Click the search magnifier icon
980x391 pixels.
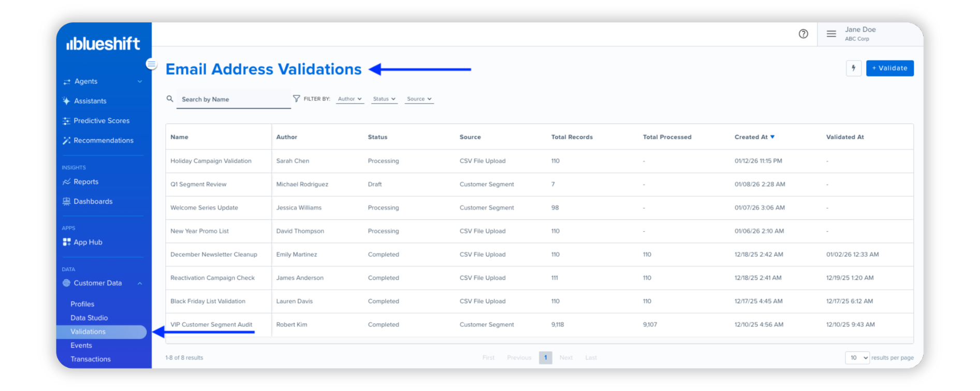[x=169, y=99]
